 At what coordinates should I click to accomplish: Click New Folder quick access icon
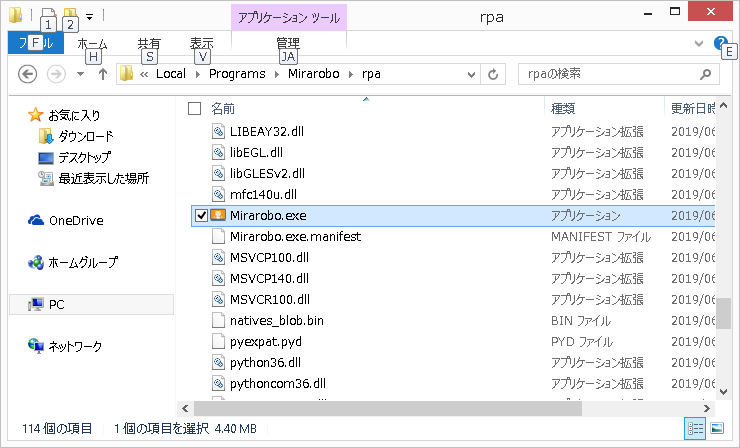[70, 16]
